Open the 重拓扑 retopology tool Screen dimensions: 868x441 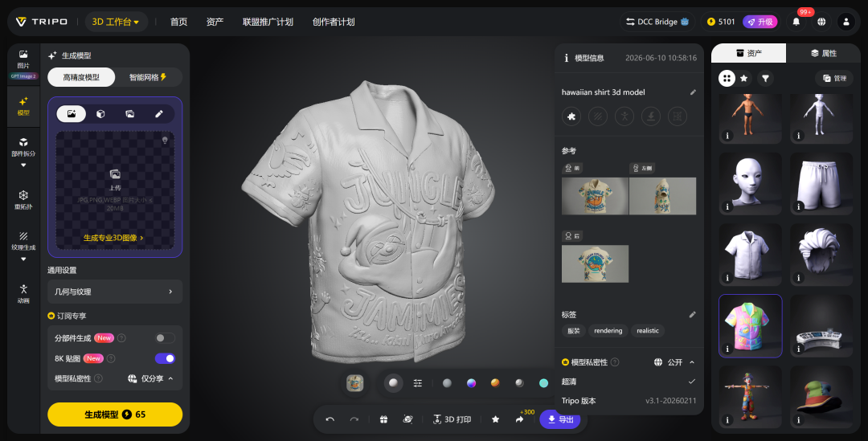point(23,200)
